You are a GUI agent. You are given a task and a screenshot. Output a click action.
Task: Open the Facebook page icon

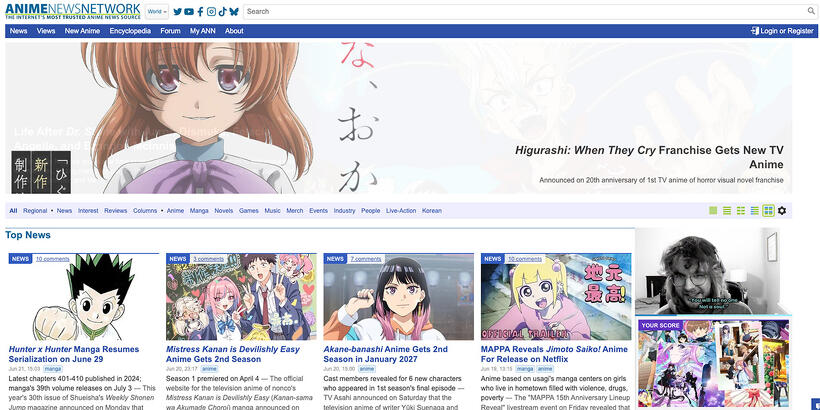[200, 12]
